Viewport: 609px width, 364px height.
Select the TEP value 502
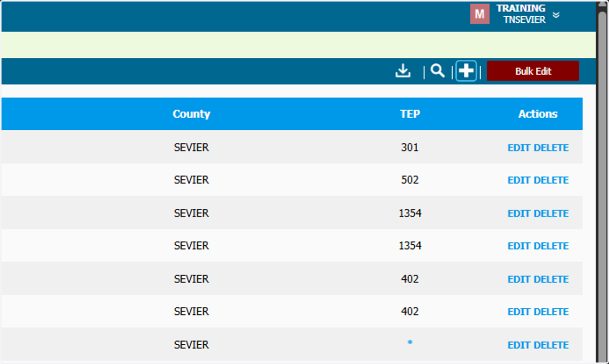410,180
